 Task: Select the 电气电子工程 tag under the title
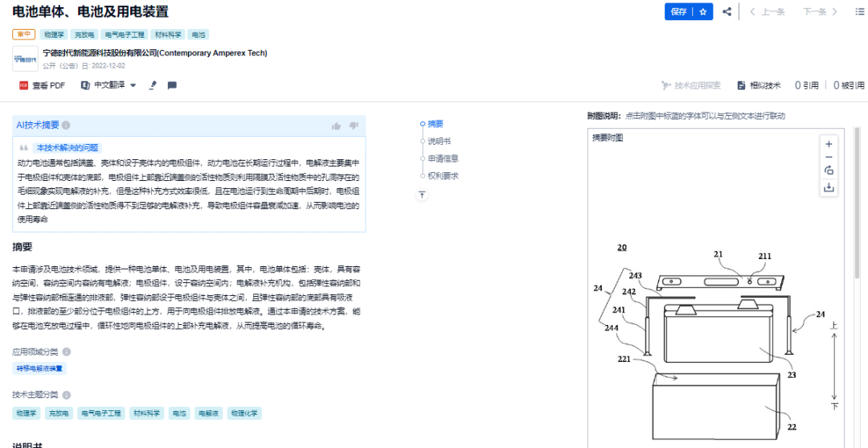coord(124,35)
